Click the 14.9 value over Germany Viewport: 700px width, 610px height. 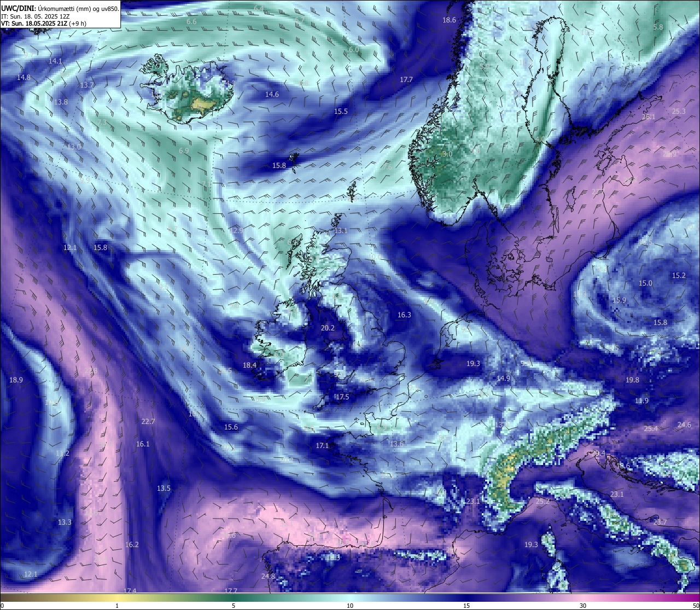coord(503,378)
